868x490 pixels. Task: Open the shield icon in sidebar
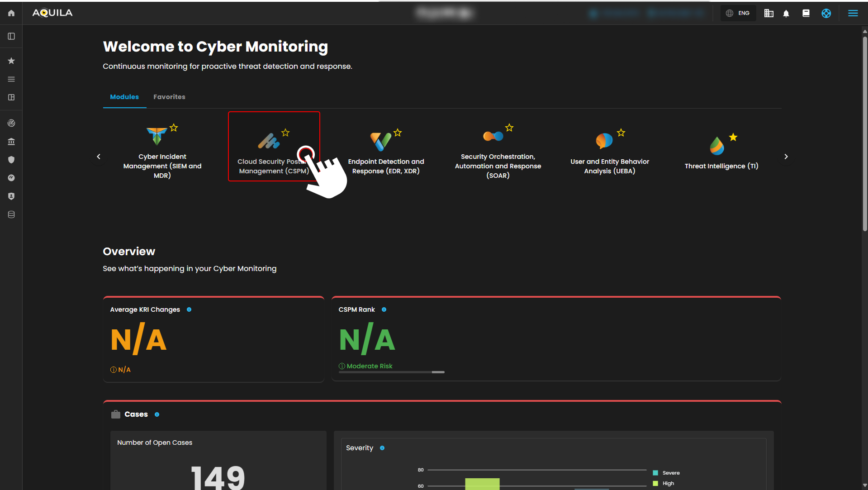pyautogui.click(x=11, y=160)
